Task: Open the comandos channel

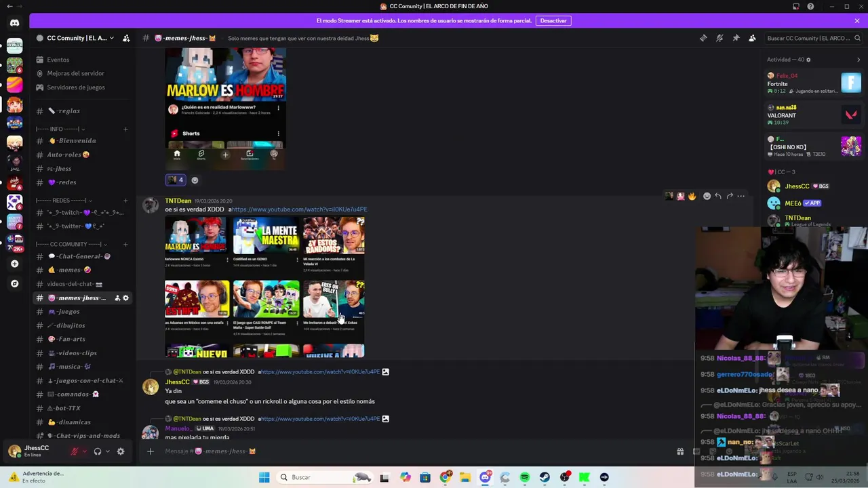Action: coord(82,394)
